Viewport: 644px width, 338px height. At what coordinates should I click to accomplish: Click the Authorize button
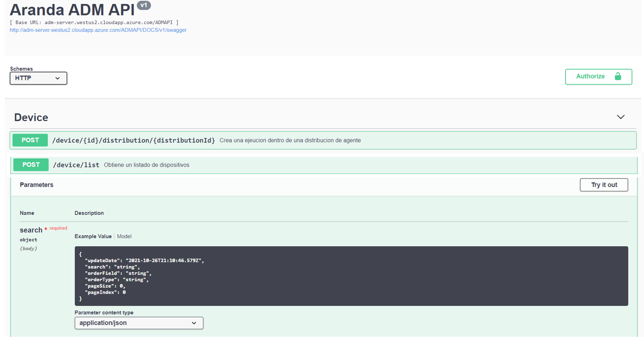(598, 77)
